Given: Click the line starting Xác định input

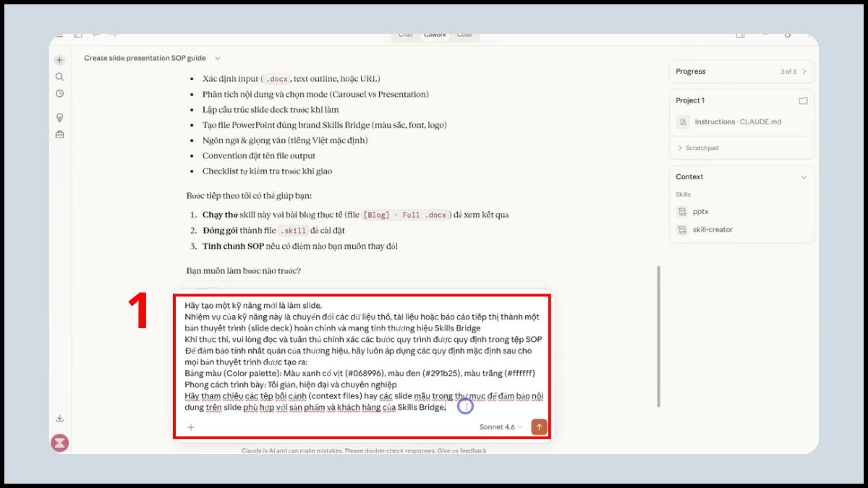Looking at the screenshot, I should 291,79.
